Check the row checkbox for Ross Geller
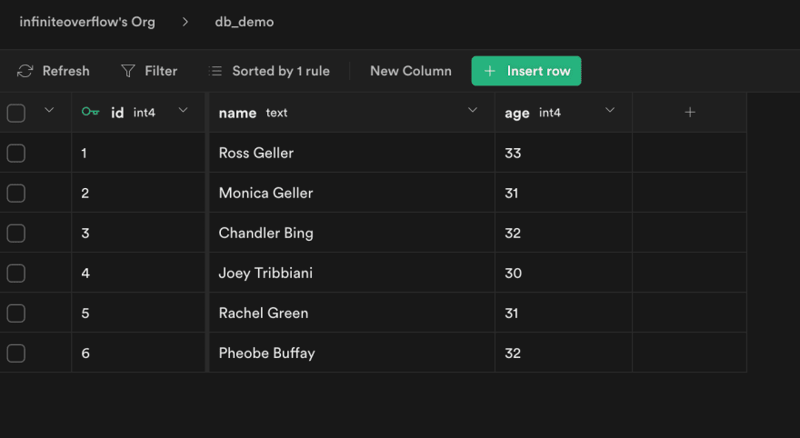The width and height of the screenshot is (800, 438). point(16,153)
